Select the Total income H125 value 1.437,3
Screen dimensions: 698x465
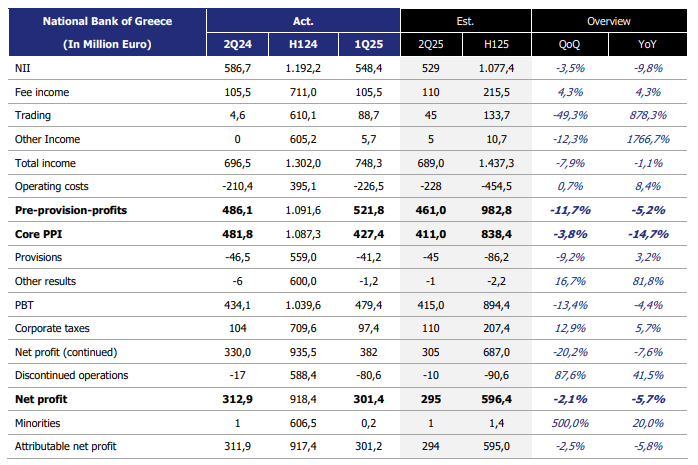pyautogui.click(x=496, y=163)
